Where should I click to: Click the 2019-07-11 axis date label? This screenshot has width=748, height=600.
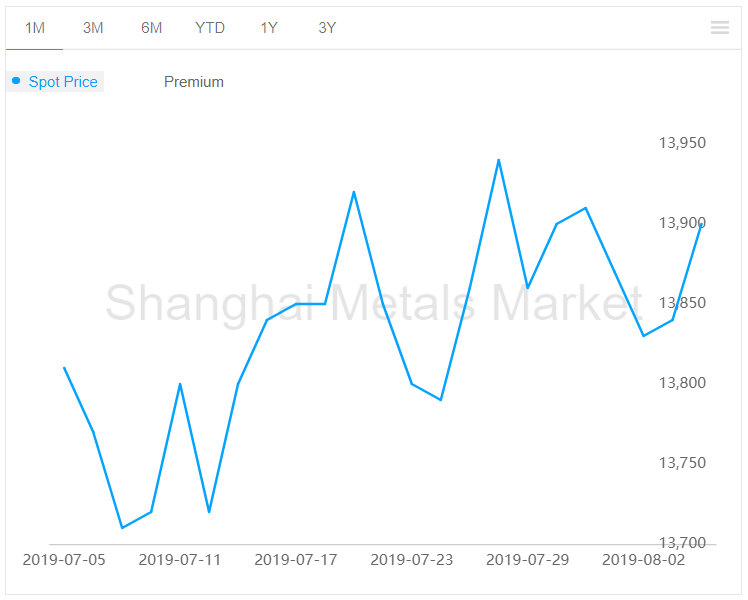click(180, 559)
